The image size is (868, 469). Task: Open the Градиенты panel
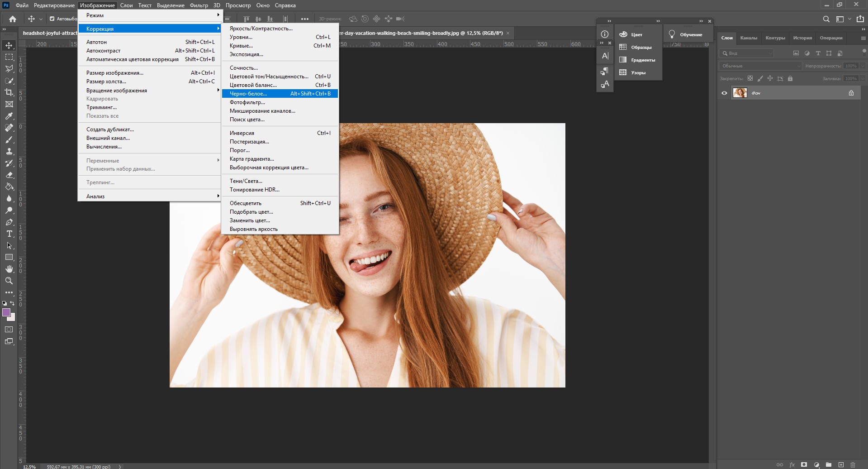[x=638, y=60]
